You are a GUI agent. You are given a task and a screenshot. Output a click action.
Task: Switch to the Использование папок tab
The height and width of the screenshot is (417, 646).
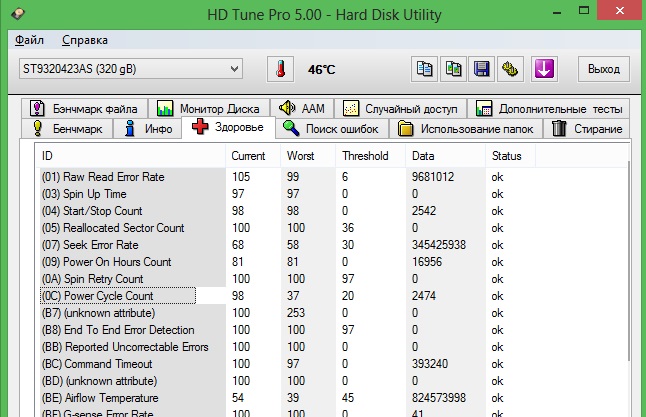click(x=466, y=129)
